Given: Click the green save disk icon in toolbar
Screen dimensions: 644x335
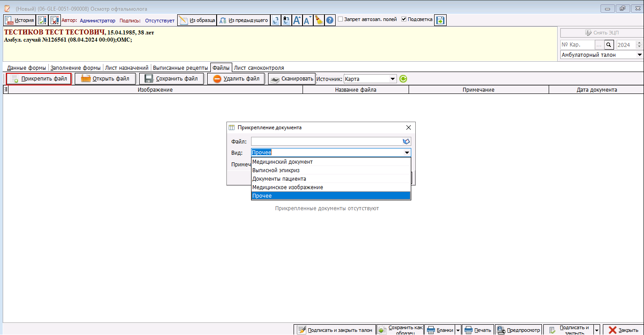Looking at the screenshot, I should pyautogui.click(x=440, y=20).
